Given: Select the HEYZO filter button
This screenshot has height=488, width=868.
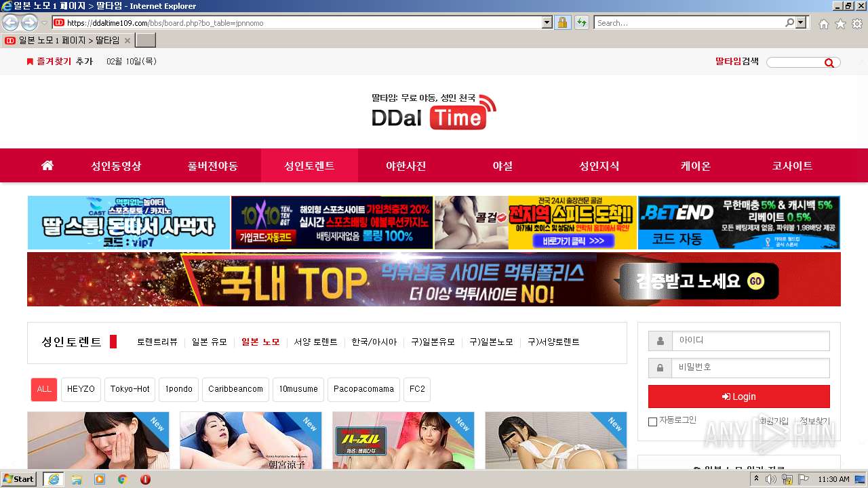Looking at the screenshot, I should 81,389.
